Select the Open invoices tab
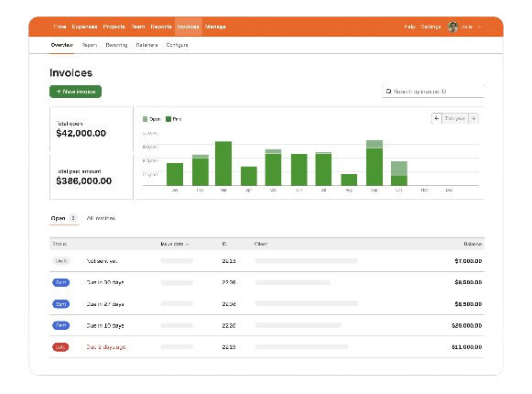This screenshot has height=394, width=532. click(x=64, y=218)
